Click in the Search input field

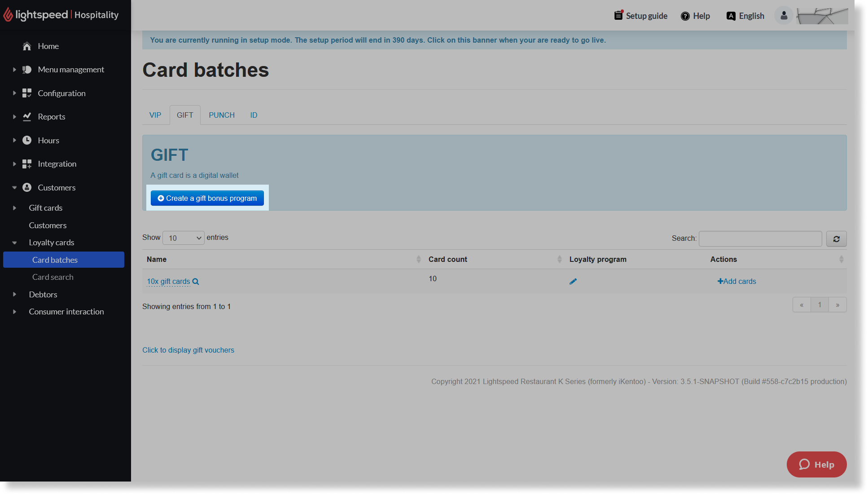pyautogui.click(x=760, y=239)
